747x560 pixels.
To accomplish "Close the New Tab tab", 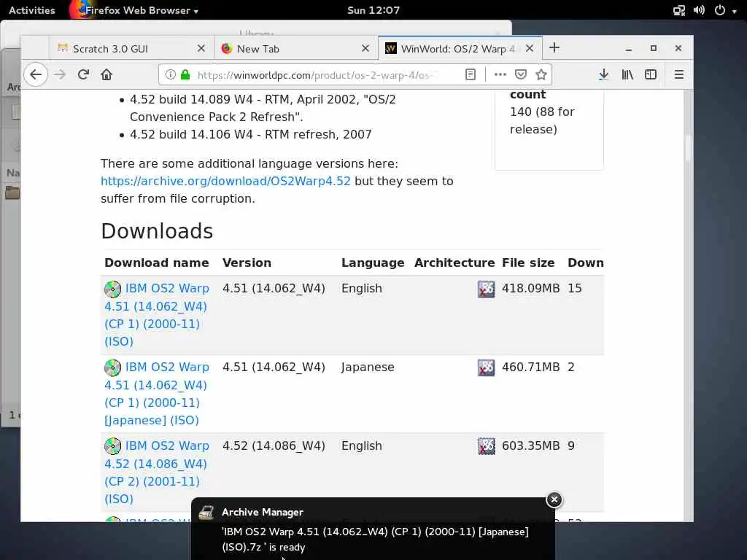I will 365,49.
